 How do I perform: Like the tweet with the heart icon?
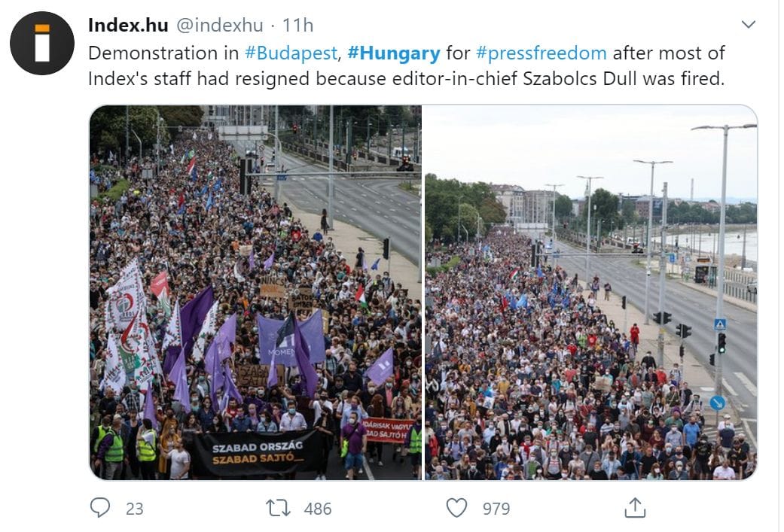tap(456, 508)
